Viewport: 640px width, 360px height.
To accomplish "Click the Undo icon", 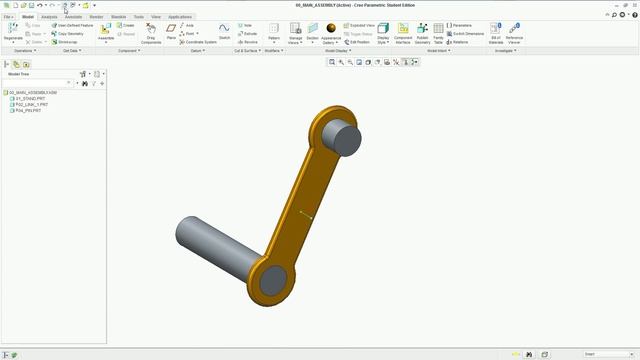I will click(40, 5).
